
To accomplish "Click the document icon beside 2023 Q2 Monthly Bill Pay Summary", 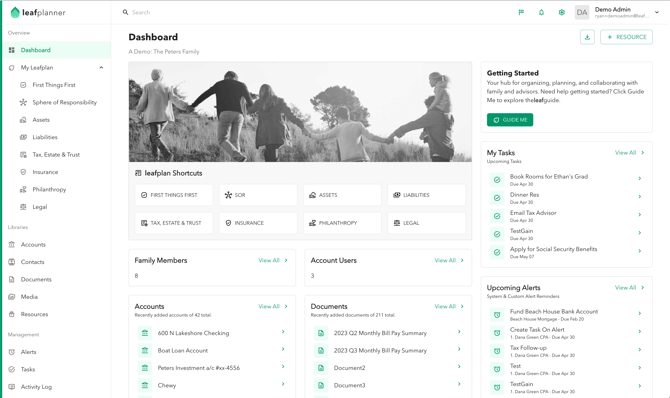I will coord(321,333).
